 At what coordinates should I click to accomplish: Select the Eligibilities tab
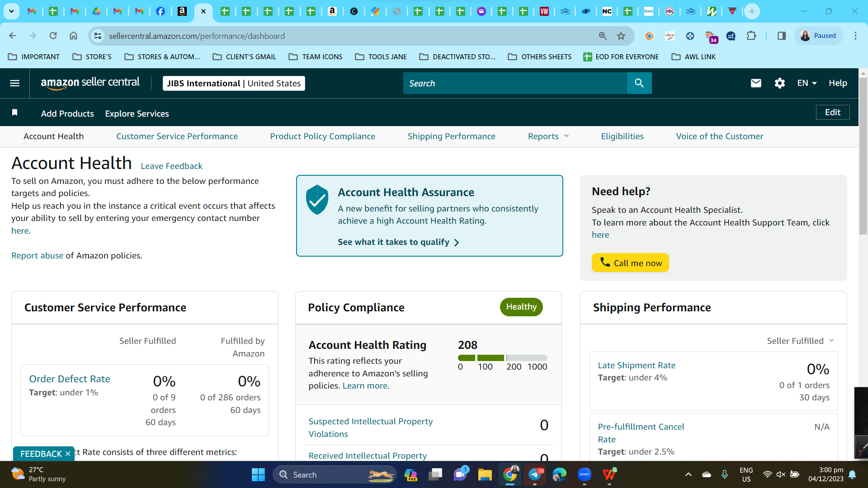tap(622, 136)
